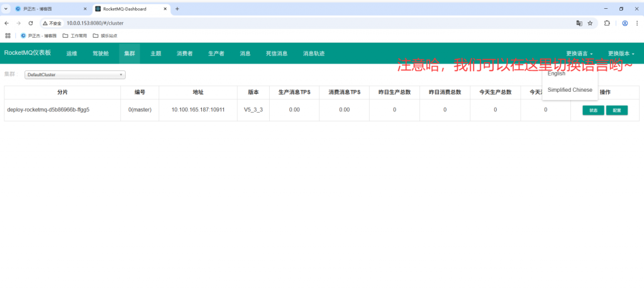Click the 昨日生产总数 column header
The image size is (644, 290).
394,92
